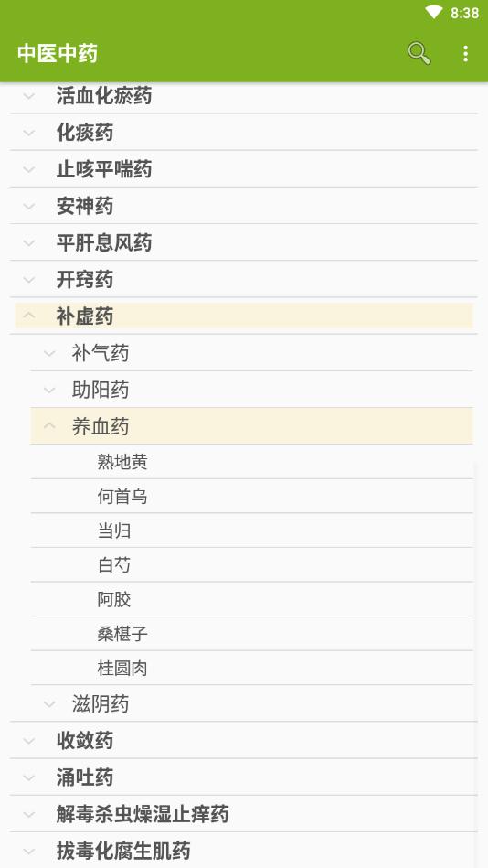Collapse the 补虚药 category chevron
488x868 pixels.
[x=29, y=316]
